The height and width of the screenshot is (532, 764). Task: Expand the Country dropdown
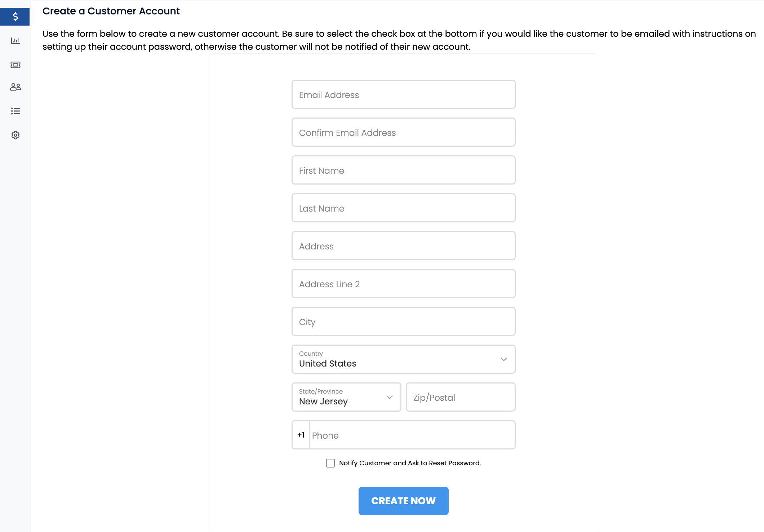[x=404, y=359]
